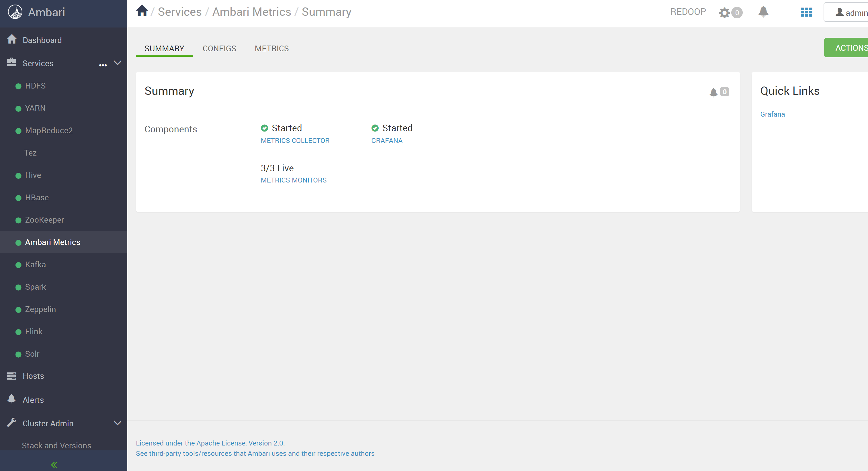The image size is (868, 471).
Task: Open Services more options ellipsis
Action: pyautogui.click(x=103, y=65)
